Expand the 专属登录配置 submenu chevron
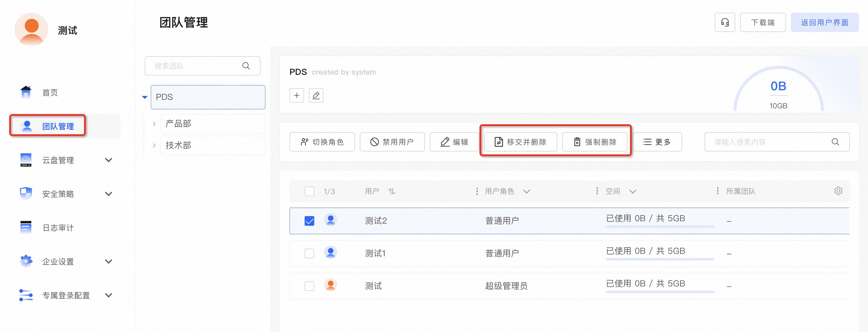This screenshot has width=868, height=332. click(109, 295)
